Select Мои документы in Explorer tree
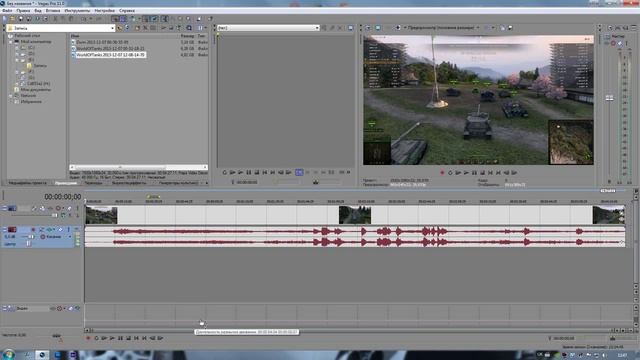Image resolution: width=640 pixels, height=360 pixels. [36, 89]
